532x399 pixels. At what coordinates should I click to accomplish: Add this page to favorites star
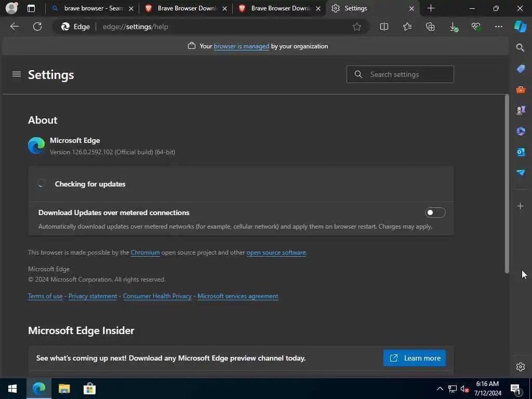tap(356, 27)
